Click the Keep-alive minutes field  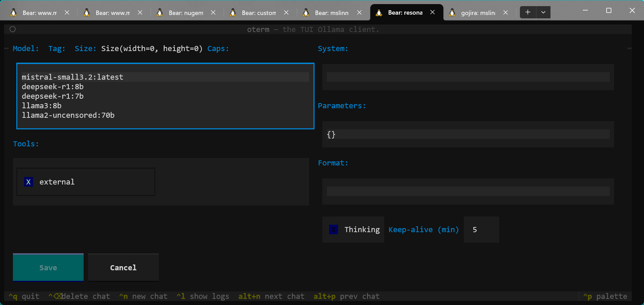(481, 230)
